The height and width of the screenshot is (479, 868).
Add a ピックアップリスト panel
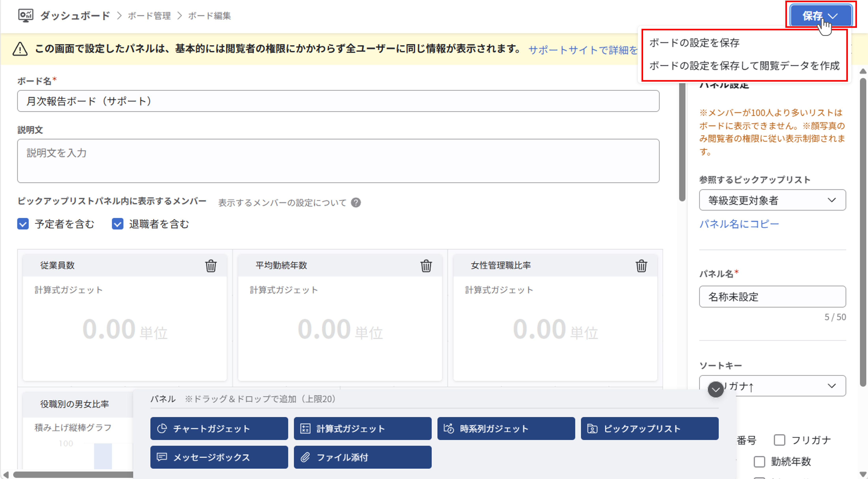click(650, 429)
